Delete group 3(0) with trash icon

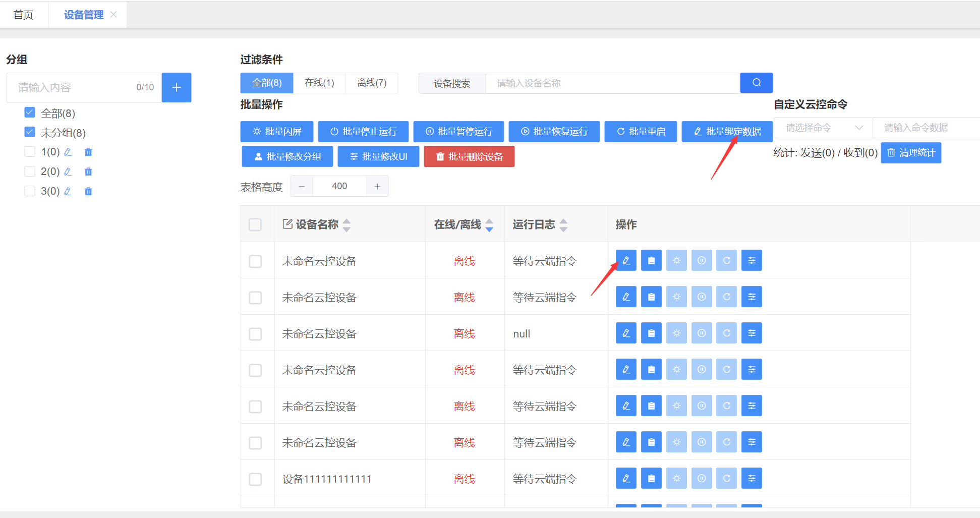coord(88,191)
